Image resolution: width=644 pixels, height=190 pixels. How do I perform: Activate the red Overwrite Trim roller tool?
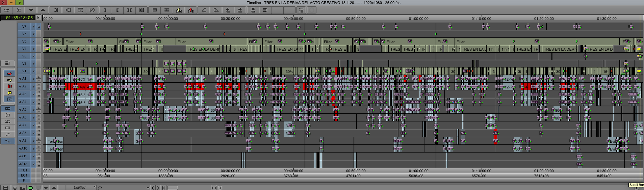click(9, 86)
